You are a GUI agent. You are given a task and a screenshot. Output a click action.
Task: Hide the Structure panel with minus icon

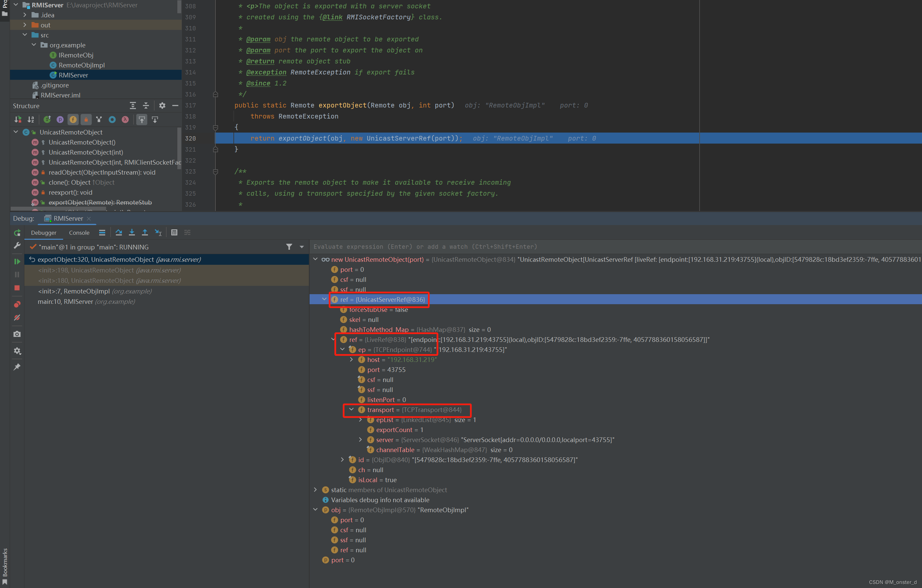click(x=175, y=106)
